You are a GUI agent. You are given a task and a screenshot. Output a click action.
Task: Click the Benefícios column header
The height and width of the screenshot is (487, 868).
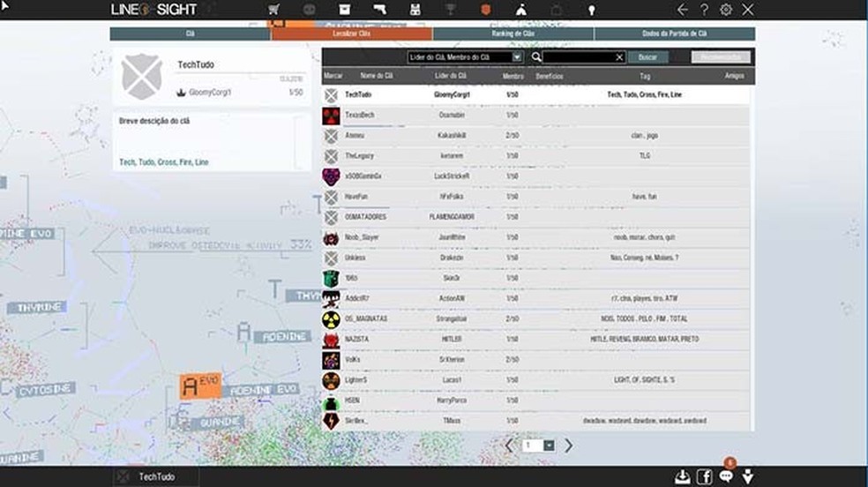coord(550,77)
